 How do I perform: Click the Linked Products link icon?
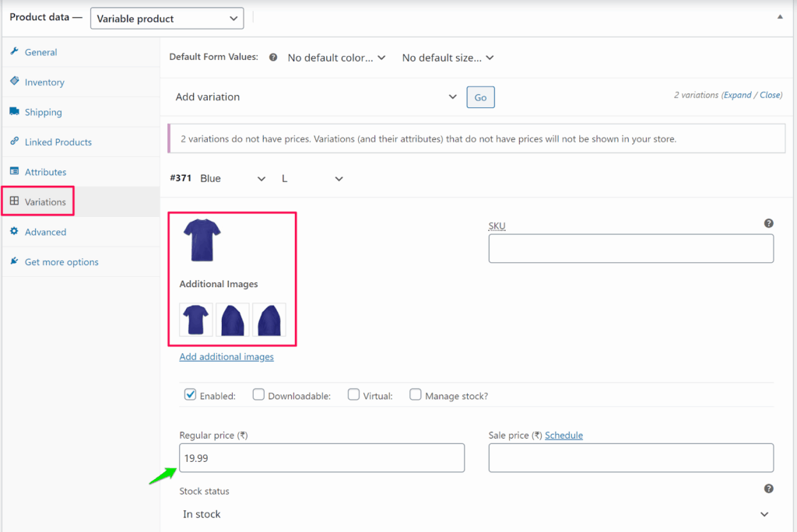click(x=14, y=142)
